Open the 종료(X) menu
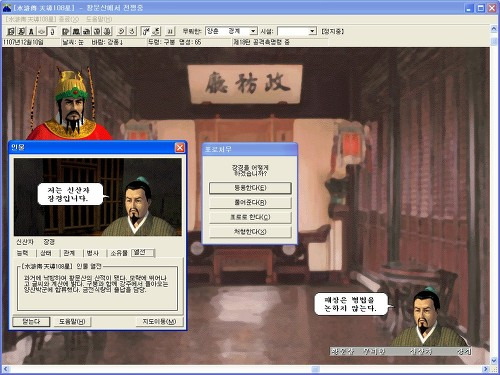The image size is (500, 375). pyautogui.click(x=69, y=19)
